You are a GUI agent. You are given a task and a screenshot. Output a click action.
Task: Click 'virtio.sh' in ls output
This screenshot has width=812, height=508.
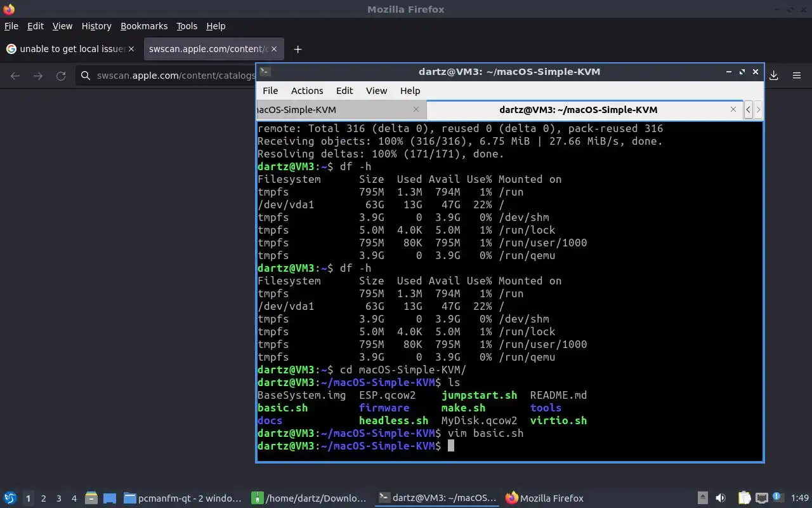[558, 420]
